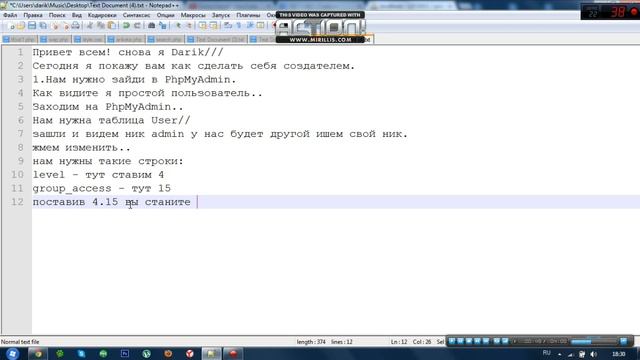Create a new document with New icon
The image size is (640, 360).
coord(11,26)
